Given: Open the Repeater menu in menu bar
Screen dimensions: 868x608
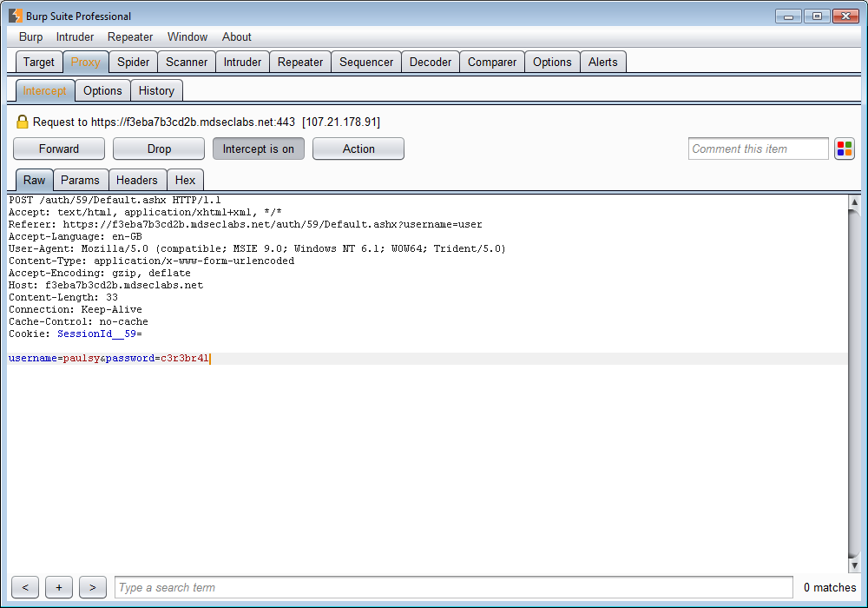Looking at the screenshot, I should tap(130, 36).
